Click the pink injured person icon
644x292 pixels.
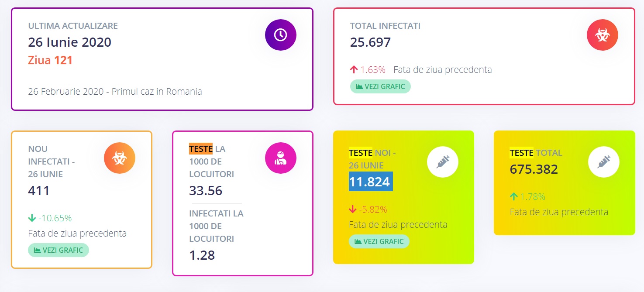tap(281, 158)
